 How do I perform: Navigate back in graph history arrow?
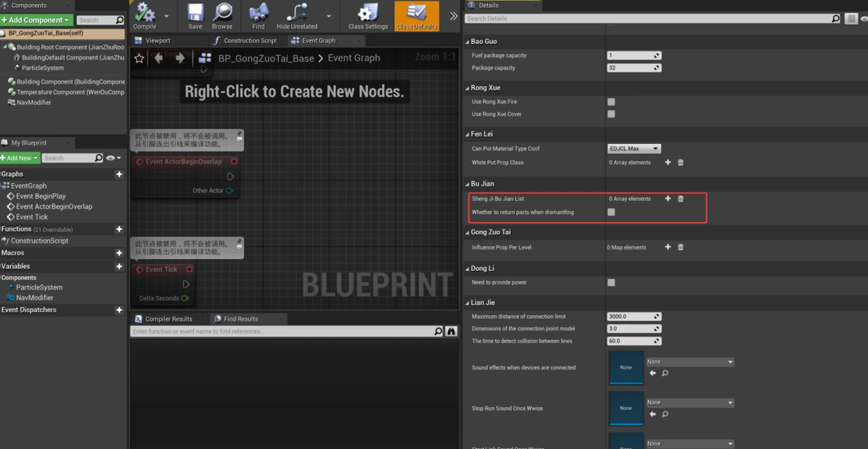click(158, 58)
